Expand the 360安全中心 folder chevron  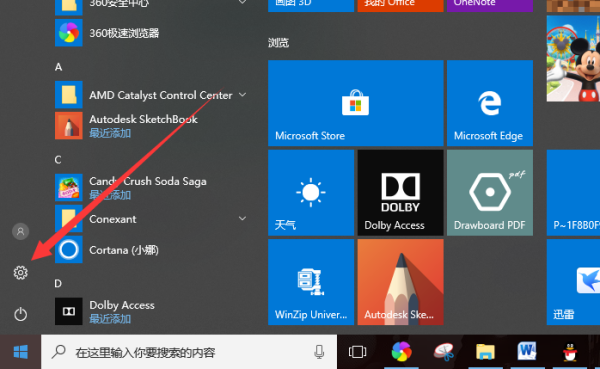tap(242, 2)
